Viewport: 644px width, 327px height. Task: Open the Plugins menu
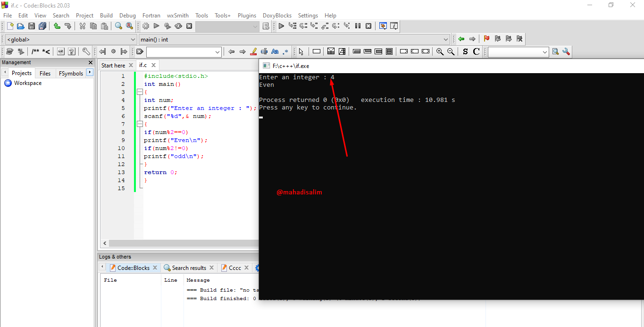point(247,15)
